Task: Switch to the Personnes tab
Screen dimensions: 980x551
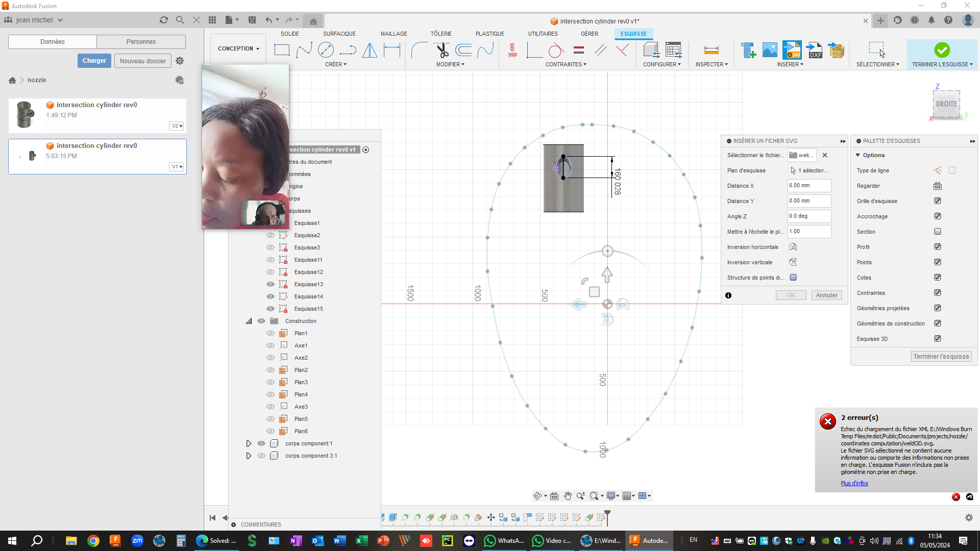Action: tap(141, 41)
